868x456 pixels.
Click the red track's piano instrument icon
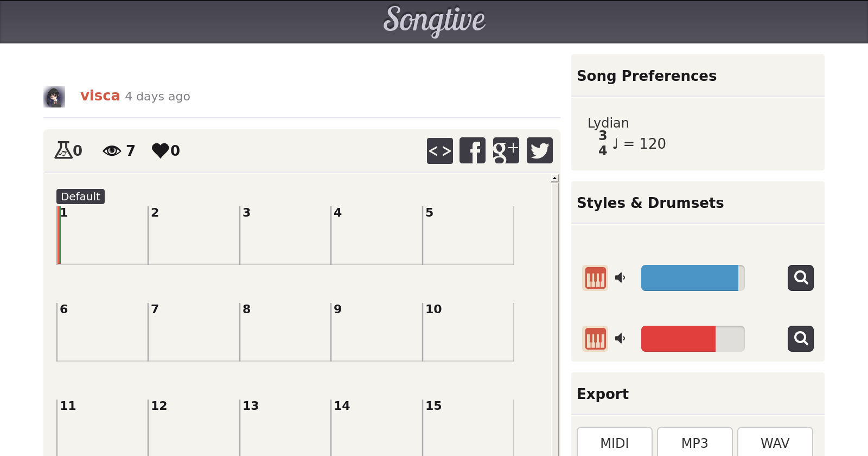[595, 339]
